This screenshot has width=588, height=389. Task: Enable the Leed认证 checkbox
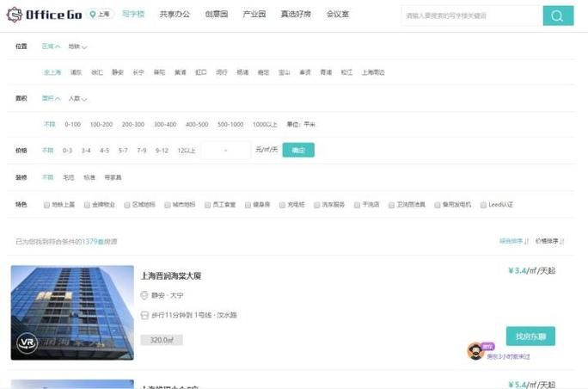[x=483, y=205]
